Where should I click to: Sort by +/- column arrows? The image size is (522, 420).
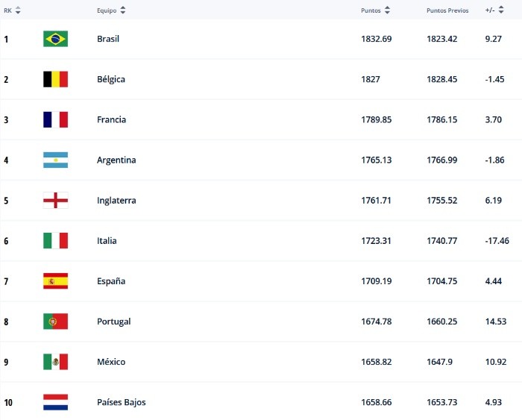[x=503, y=10]
